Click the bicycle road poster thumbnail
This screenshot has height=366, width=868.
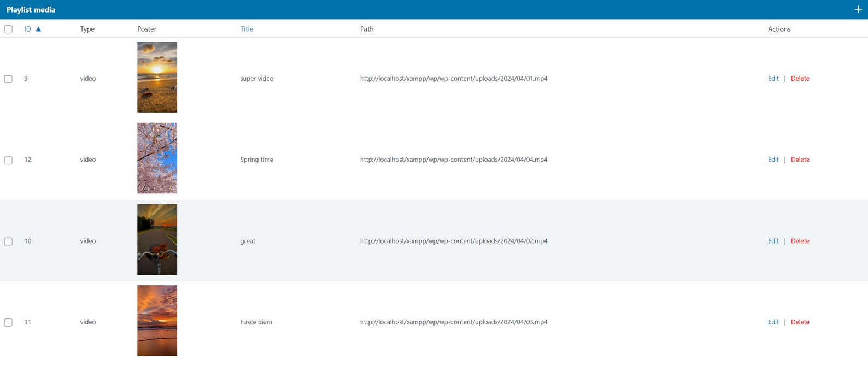click(157, 239)
